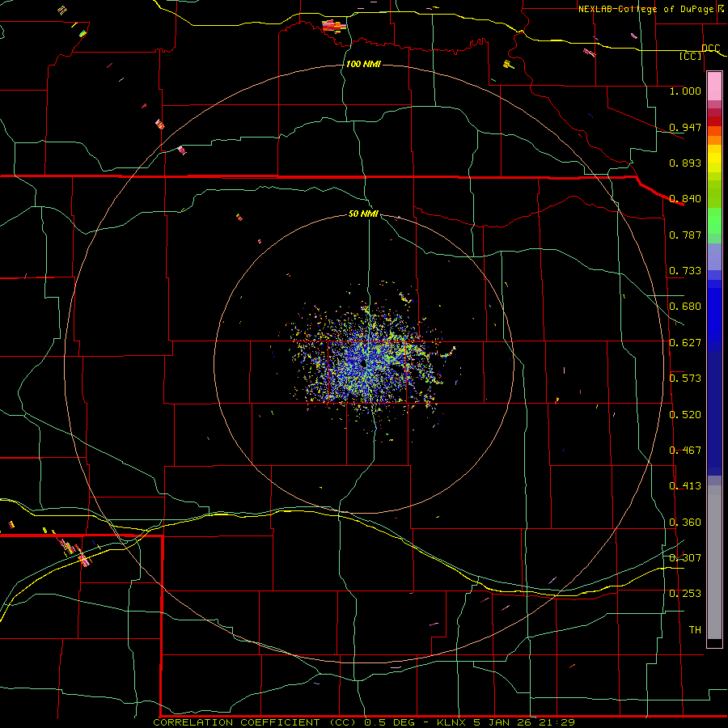Pick the red segment of the color bar

[x=714, y=121]
